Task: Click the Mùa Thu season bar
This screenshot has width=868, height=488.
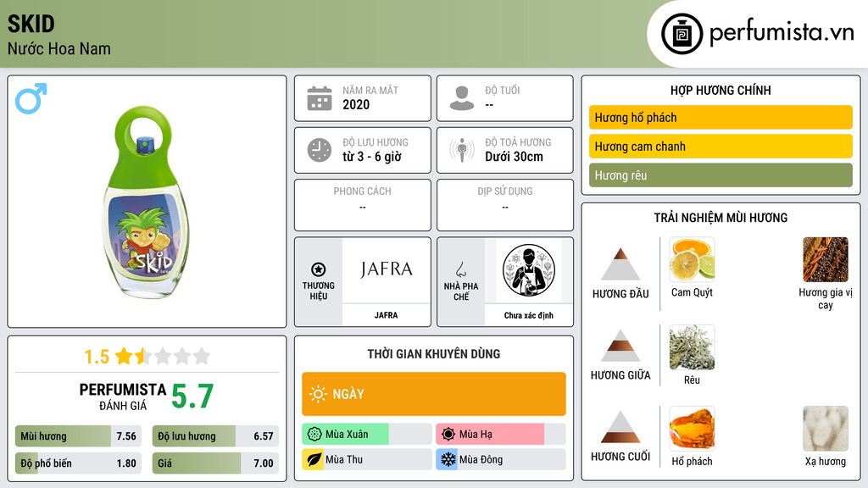Action: (x=366, y=459)
